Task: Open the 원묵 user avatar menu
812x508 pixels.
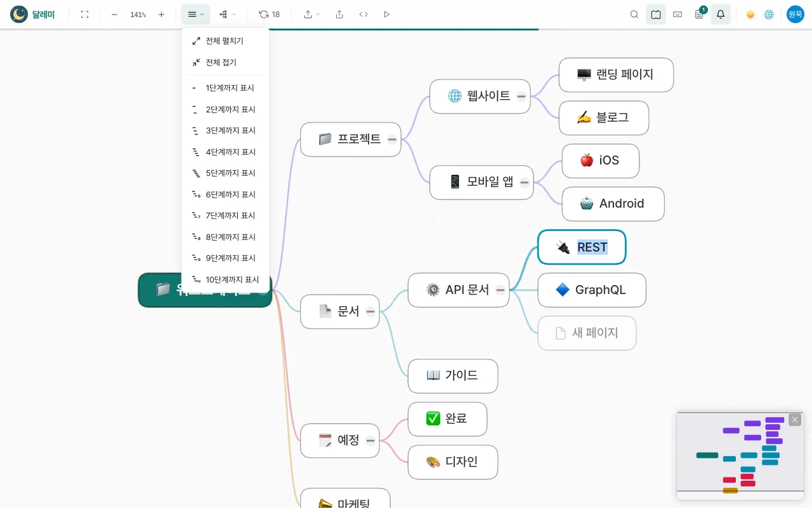Action: pos(796,14)
